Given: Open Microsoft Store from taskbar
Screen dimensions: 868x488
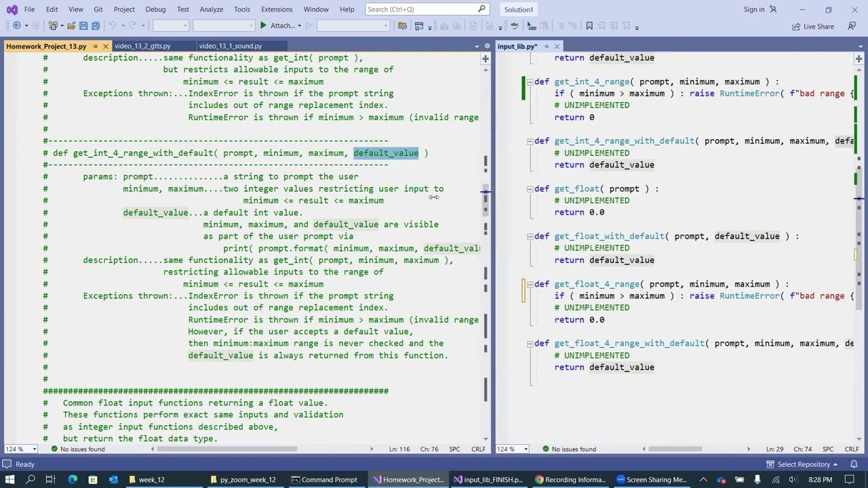Looking at the screenshot, I should coord(93,480).
